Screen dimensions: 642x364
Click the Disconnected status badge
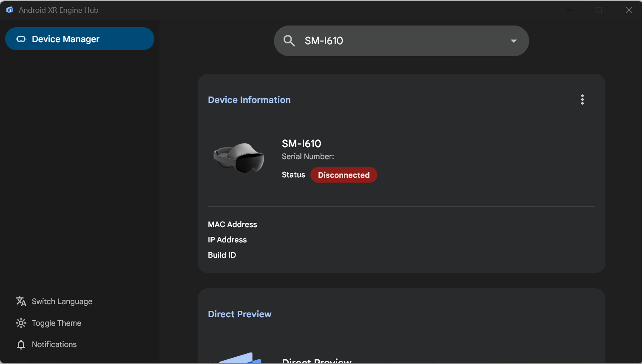point(344,175)
